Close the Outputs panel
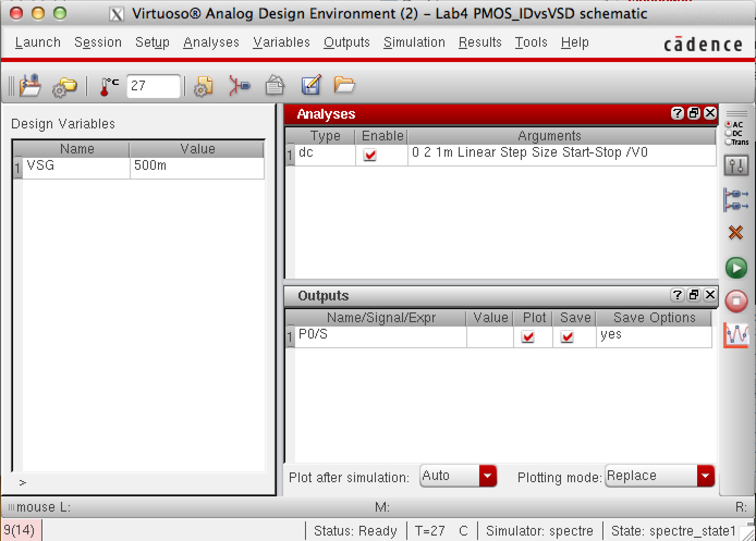Viewport: 756px width, 541px height. 710,295
